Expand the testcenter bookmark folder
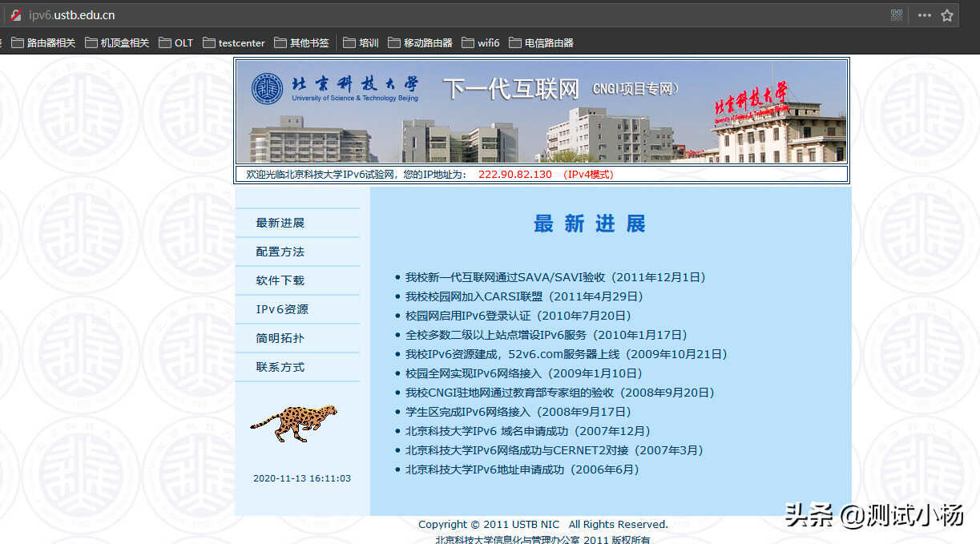 pos(233,43)
